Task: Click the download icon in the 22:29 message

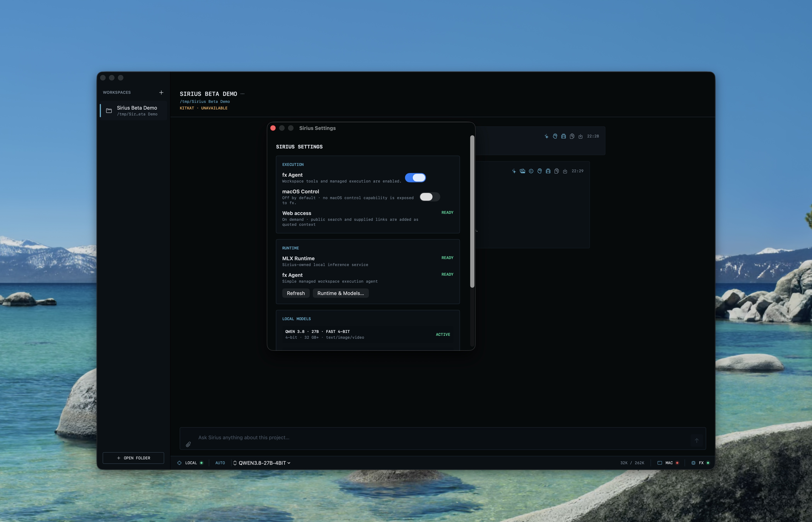Action: pyautogui.click(x=565, y=171)
